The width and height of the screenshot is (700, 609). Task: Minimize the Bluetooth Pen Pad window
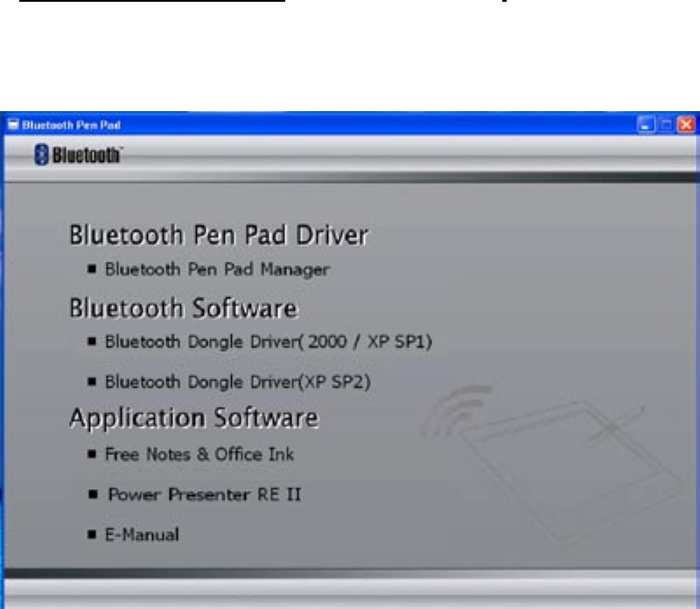[x=646, y=124]
